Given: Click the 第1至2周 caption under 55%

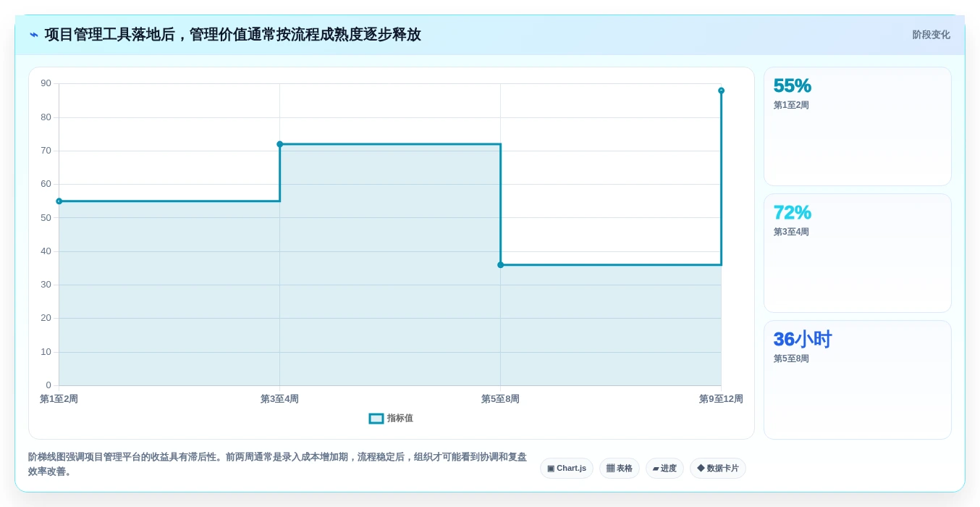Looking at the screenshot, I should [791, 105].
